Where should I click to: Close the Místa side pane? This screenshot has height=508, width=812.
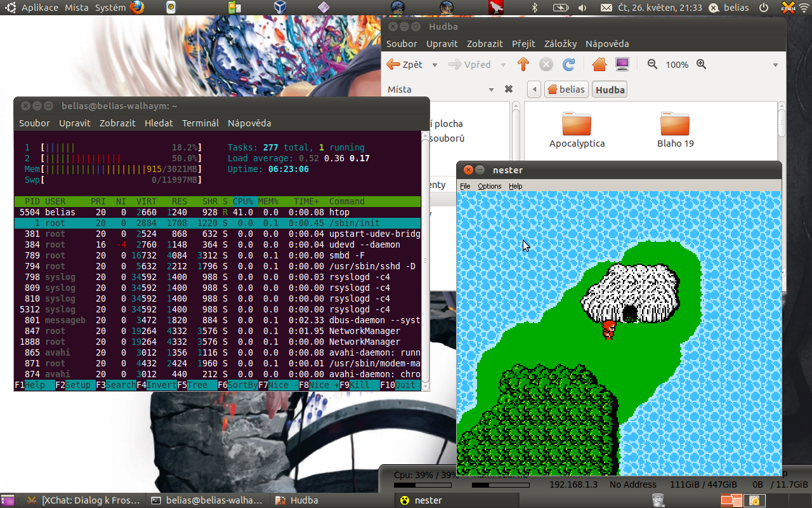point(508,90)
